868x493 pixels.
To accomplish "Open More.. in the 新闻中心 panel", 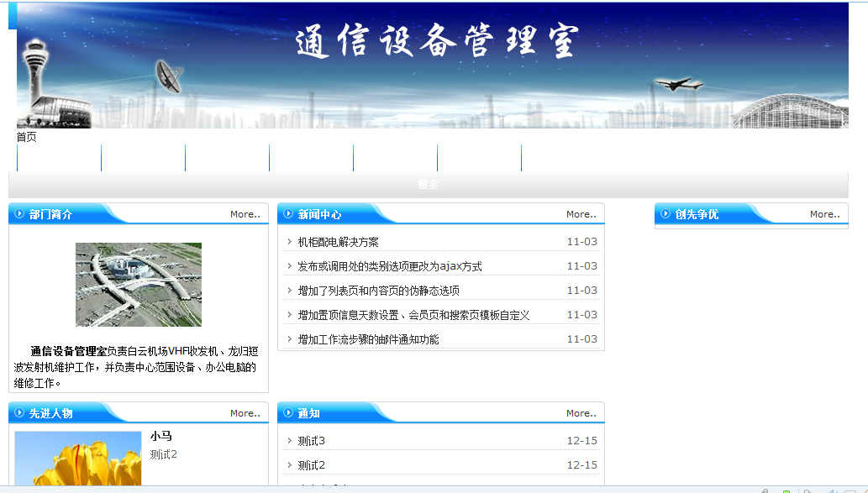I will click(581, 214).
